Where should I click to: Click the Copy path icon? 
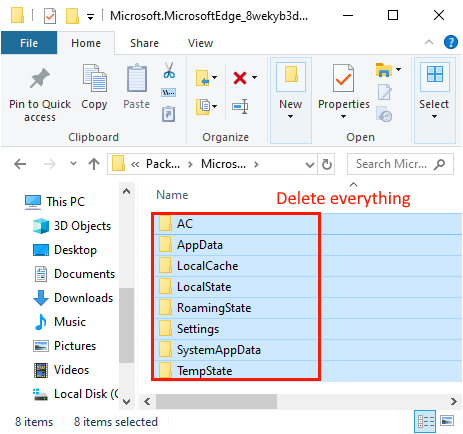(x=169, y=92)
